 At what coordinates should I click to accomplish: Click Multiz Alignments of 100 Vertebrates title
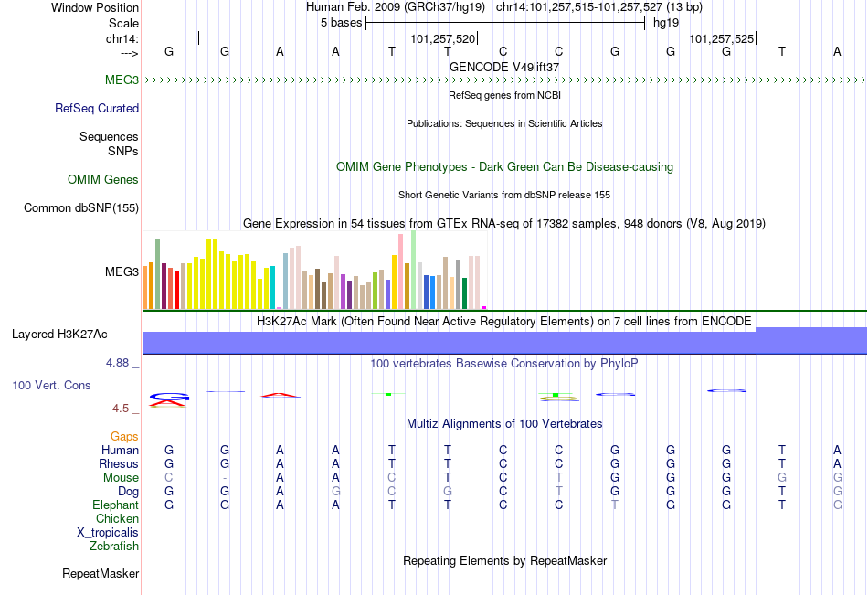(504, 424)
